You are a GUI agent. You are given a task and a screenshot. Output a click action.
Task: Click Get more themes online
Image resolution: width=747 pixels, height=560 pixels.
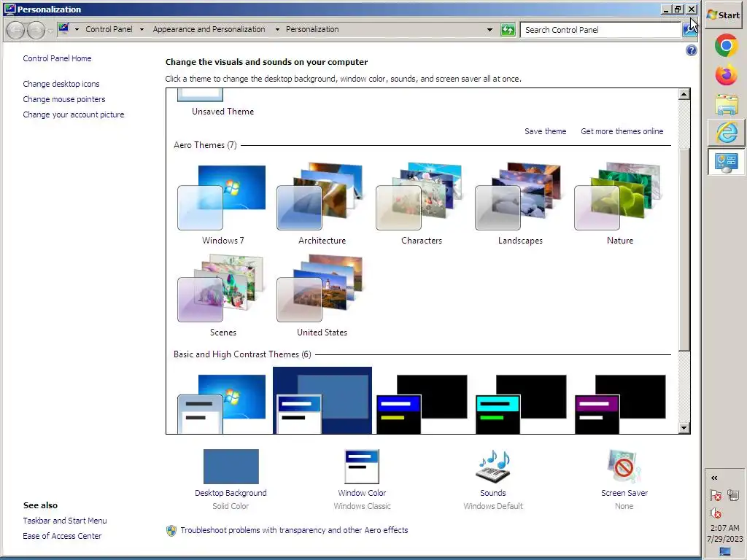[x=622, y=131]
